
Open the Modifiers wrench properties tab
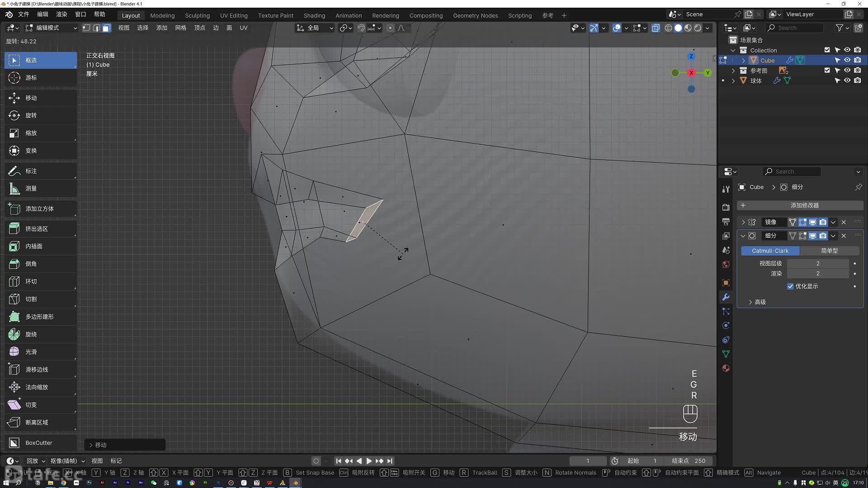pyautogui.click(x=726, y=297)
